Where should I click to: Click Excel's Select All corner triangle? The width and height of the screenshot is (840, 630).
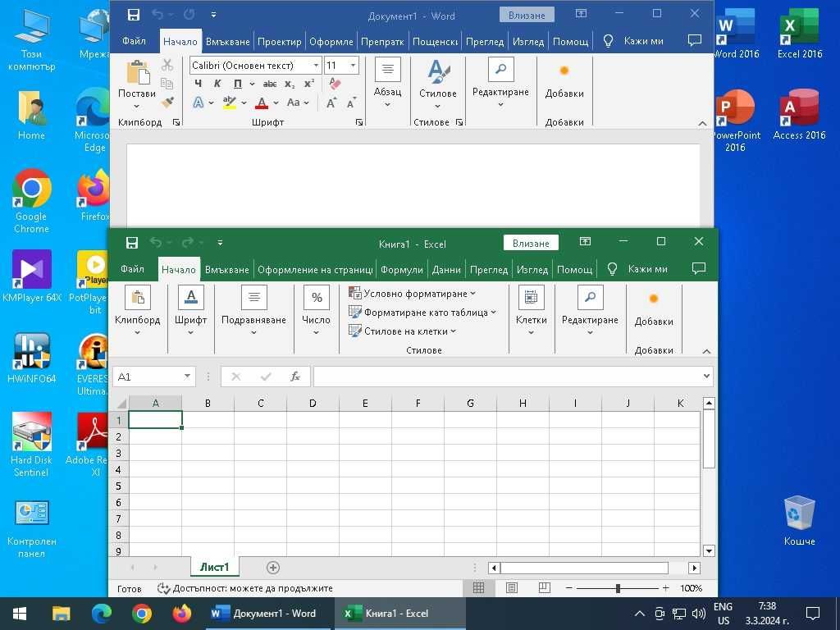[x=121, y=403]
